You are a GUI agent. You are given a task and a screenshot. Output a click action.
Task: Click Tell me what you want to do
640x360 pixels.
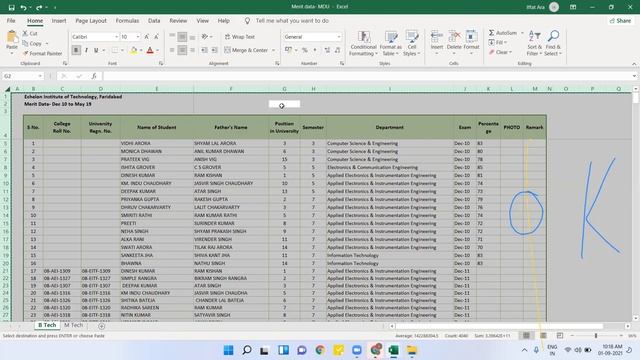tap(292, 20)
